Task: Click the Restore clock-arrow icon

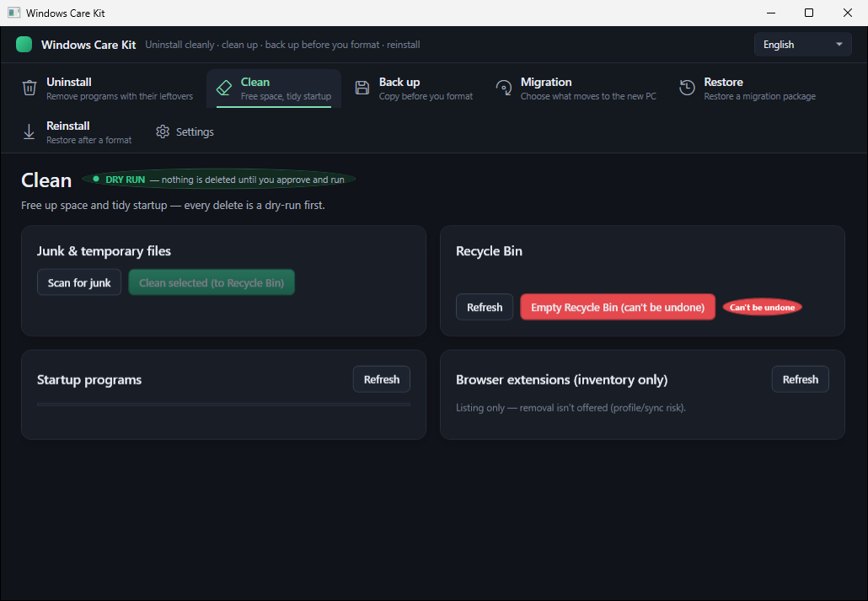Action: coord(687,88)
